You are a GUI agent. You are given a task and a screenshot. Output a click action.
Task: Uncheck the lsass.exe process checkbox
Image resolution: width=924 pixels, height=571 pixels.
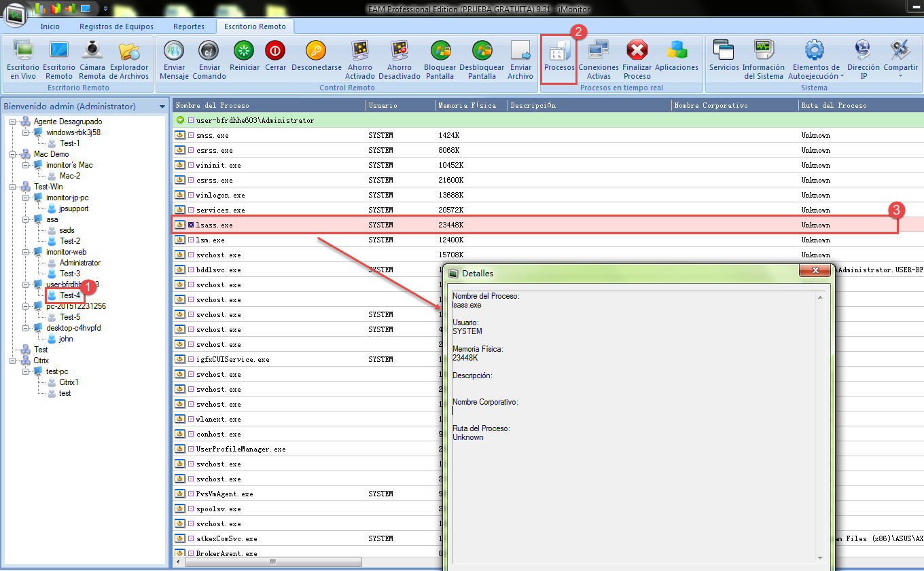pos(191,225)
